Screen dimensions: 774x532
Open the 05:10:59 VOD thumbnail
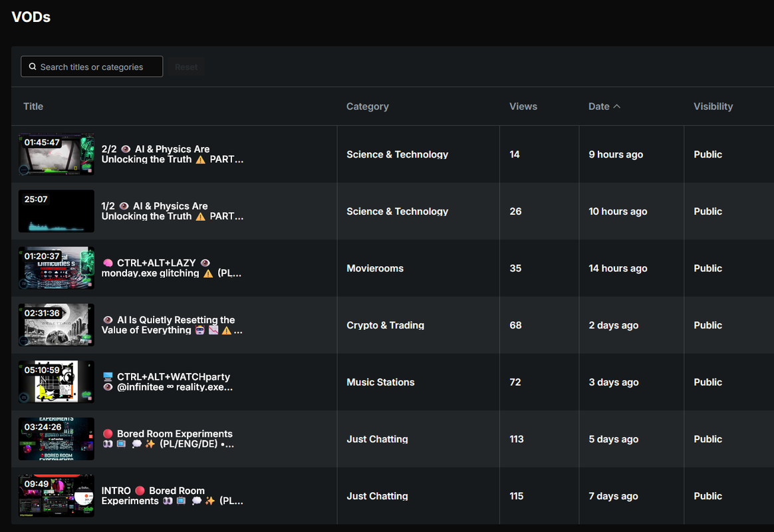57,382
